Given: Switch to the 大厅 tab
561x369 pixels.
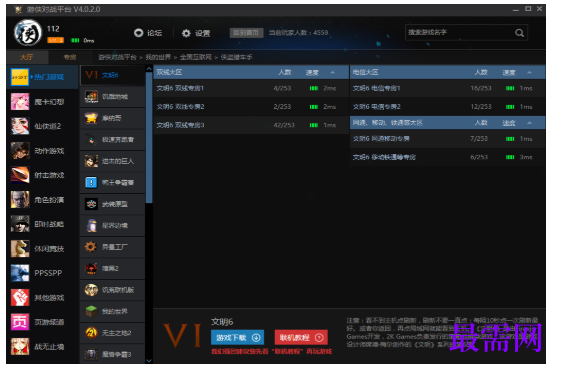Looking at the screenshot, I should (27, 57).
